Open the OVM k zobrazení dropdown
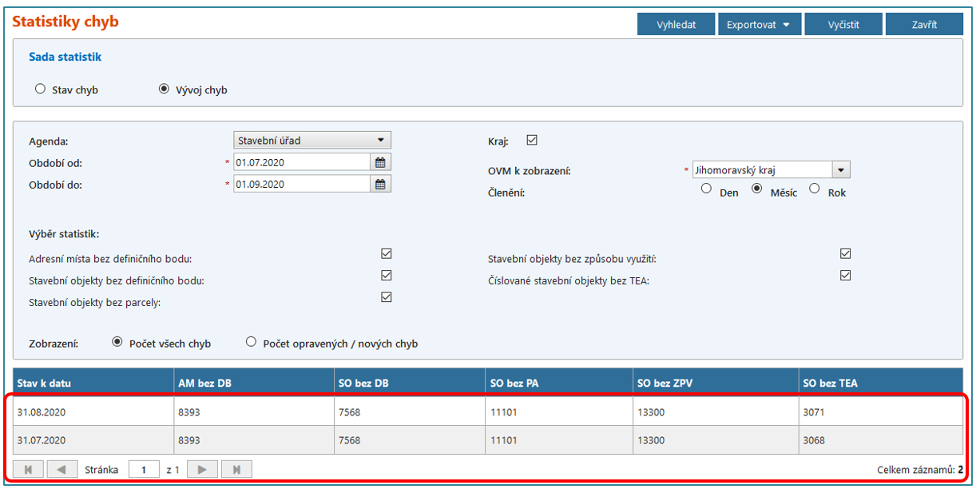The width and height of the screenshot is (980, 489). point(841,170)
